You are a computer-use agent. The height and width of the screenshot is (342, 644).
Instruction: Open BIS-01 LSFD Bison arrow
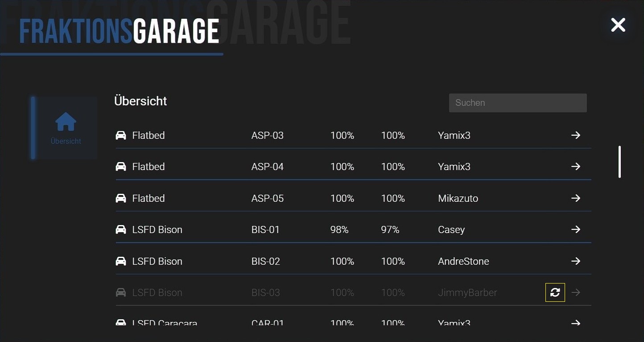(576, 229)
